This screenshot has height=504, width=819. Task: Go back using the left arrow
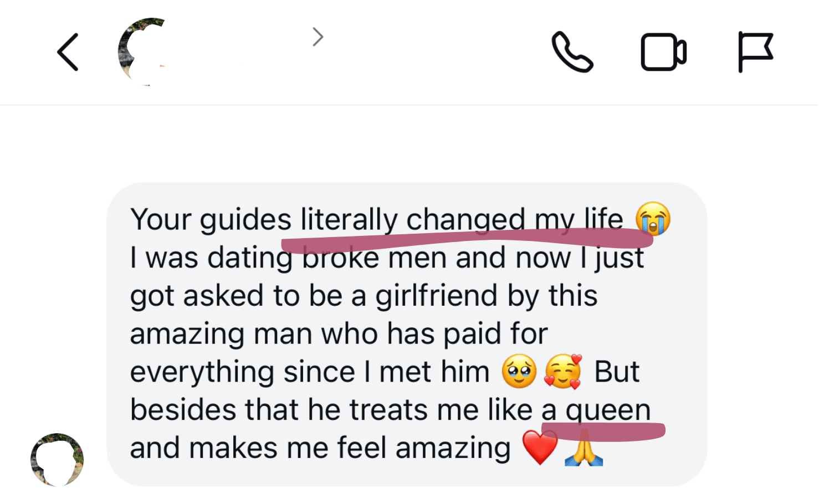coord(68,53)
